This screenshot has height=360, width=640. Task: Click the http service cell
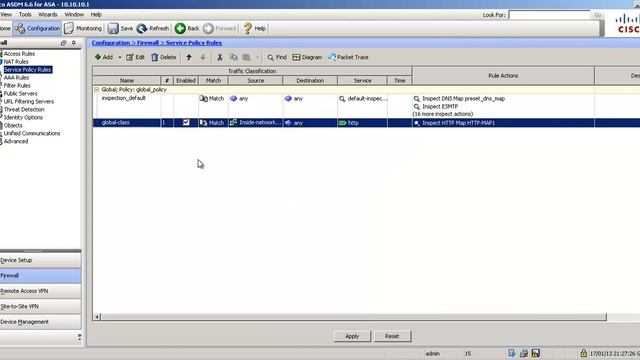pos(362,123)
